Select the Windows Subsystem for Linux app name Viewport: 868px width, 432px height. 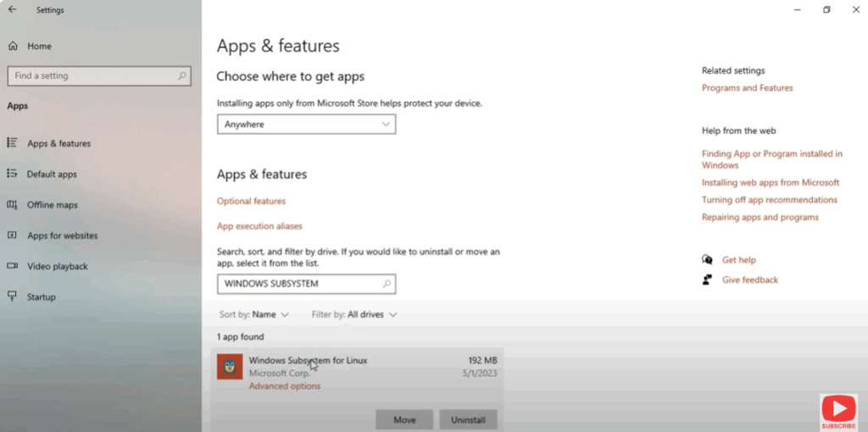pyautogui.click(x=308, y=360)
